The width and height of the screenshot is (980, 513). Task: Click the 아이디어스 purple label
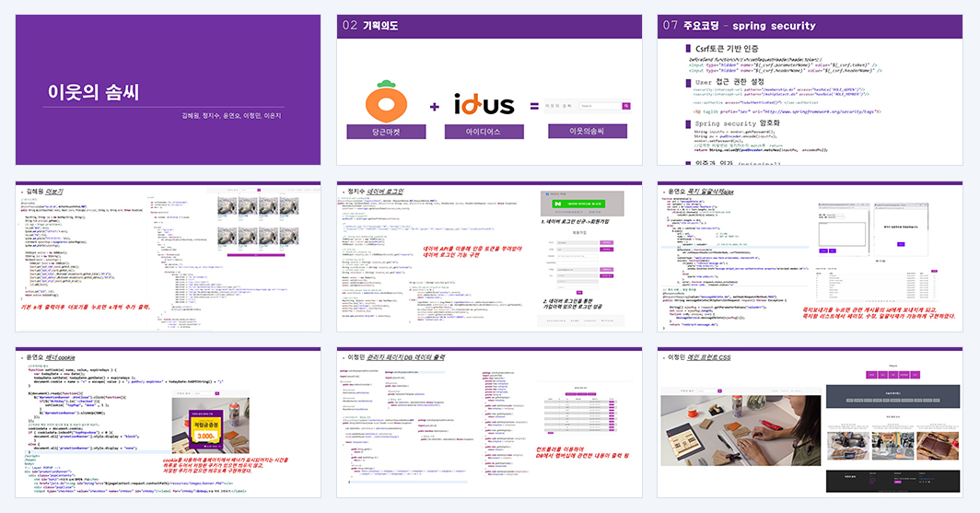coord(484,132)
